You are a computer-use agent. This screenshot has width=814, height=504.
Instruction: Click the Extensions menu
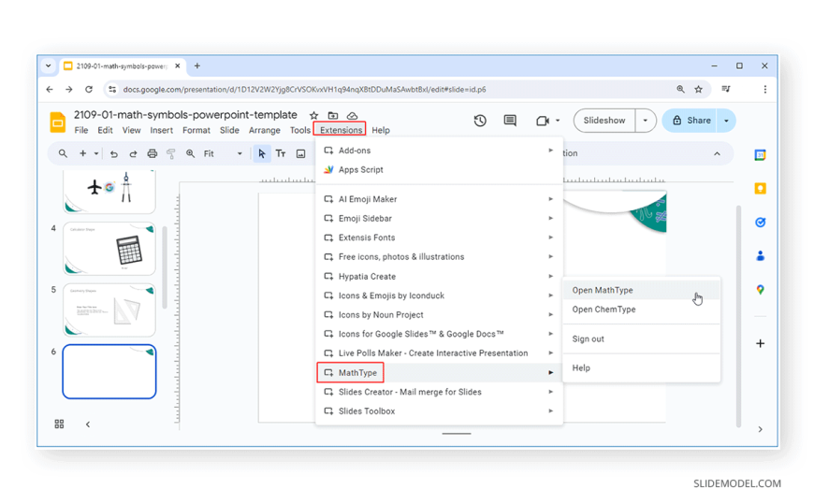point(341,130)
